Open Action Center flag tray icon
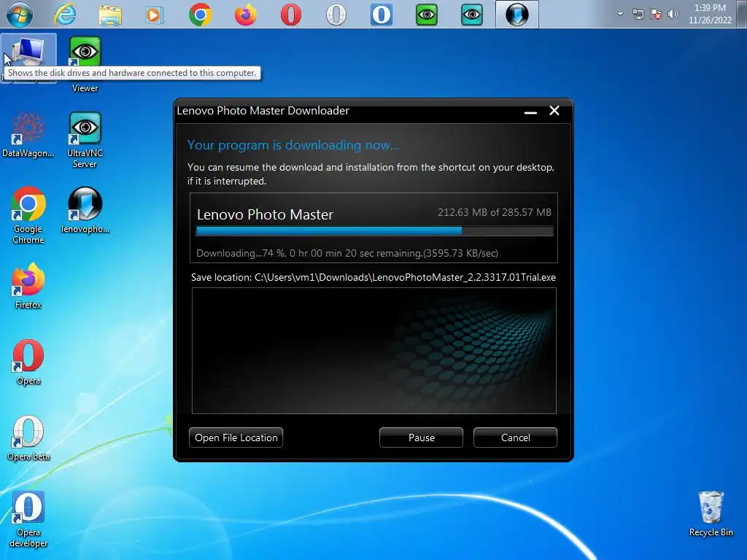The width and height of the screenshot is (747, 560). pyautogui.click(x=656, y=14)
